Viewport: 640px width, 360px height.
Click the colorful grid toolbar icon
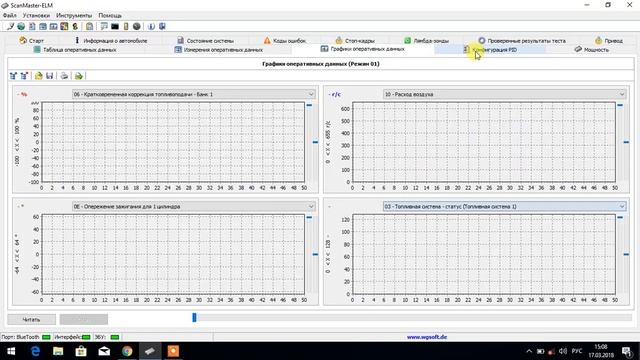coord(64,27)
